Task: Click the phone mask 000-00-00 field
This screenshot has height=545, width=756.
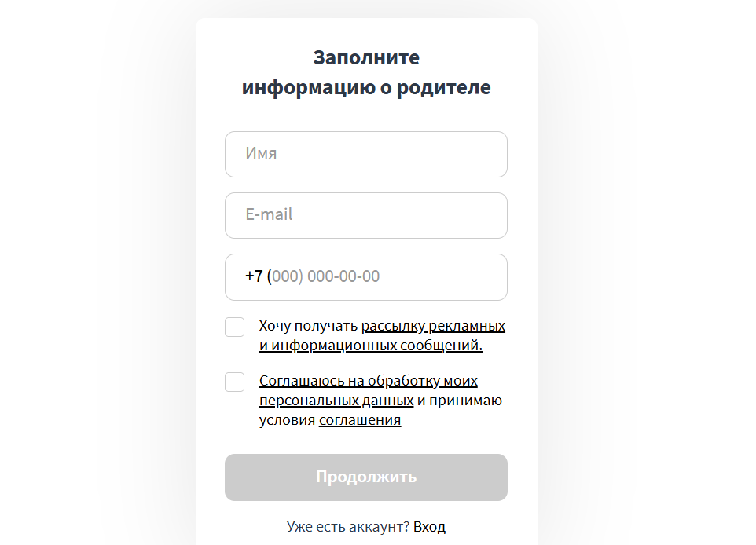Action: pyautogui.click(x=366, y=276)
